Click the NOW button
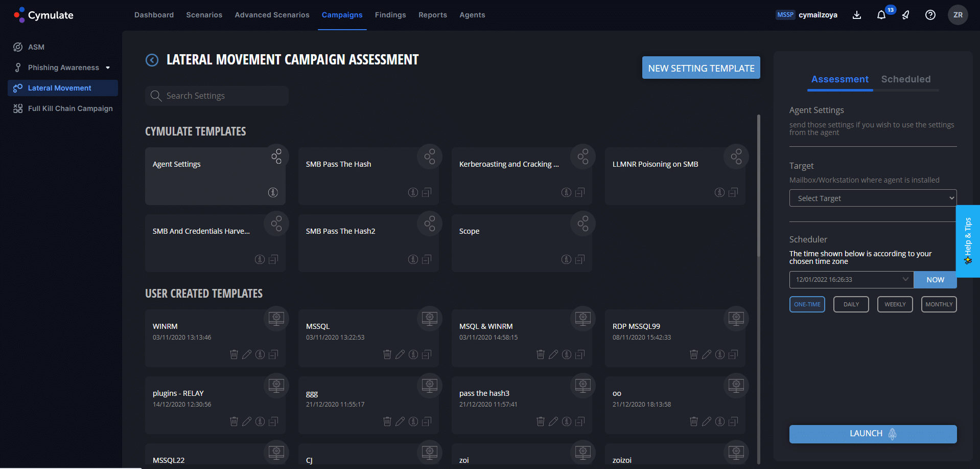Viewport: 980px width, 469px height. pos(935,280)
